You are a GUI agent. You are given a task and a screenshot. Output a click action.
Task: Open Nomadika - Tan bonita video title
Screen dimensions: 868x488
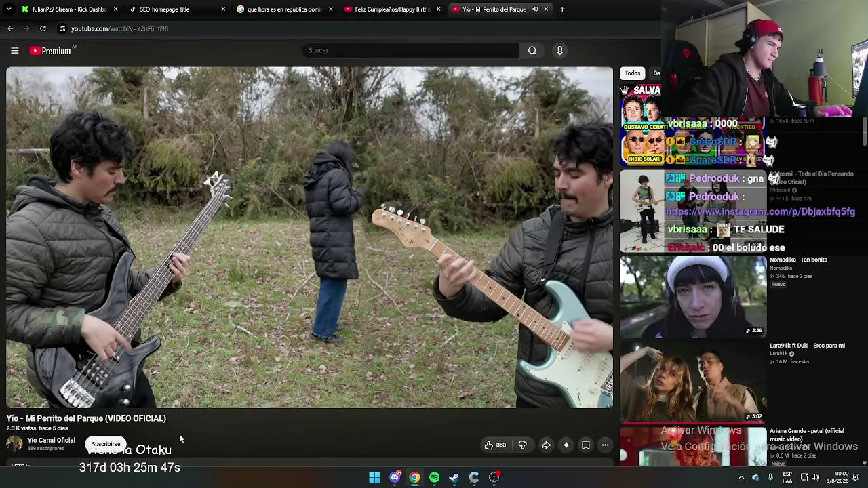(798, 260)
